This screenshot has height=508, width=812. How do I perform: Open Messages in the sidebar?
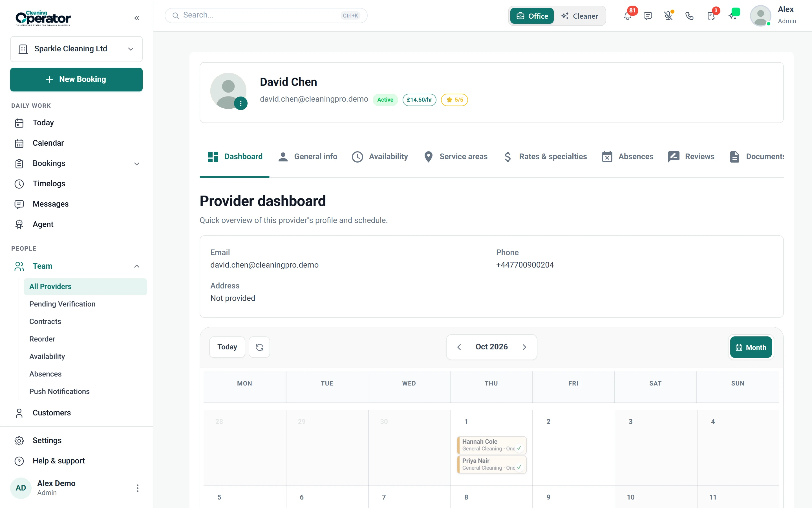click(76, 204)
